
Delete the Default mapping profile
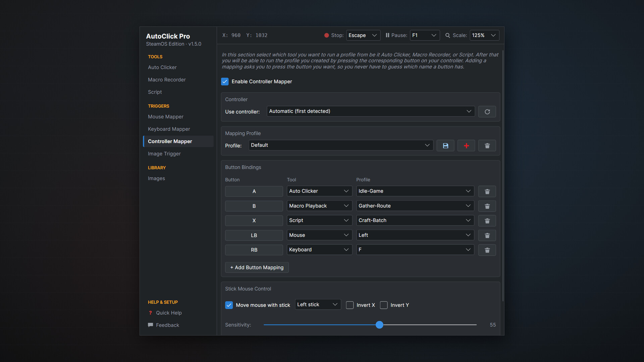pyautogui.click(x=487, y=145)
